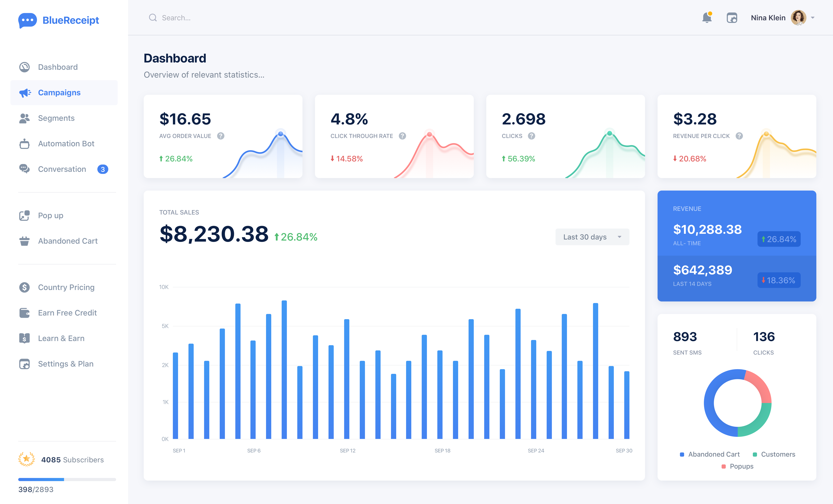Viewport: 833px width, 504px height.
Task: Expand the Nina Klein user menu arrow
Action: (813, 18)
